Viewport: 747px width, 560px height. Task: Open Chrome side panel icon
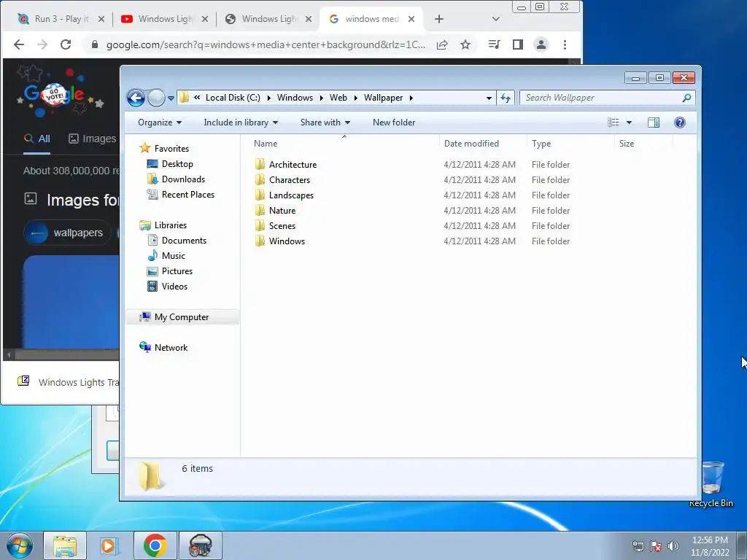pos(517,44)
